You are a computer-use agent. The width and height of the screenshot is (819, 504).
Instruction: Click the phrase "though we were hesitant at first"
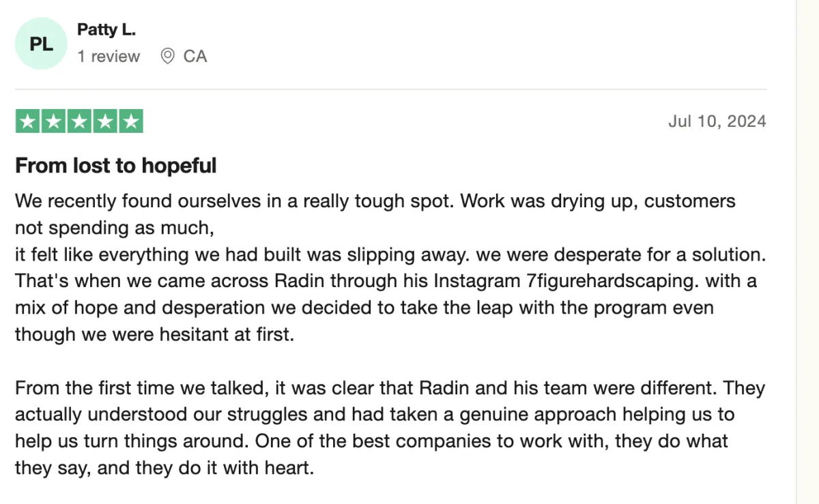[154, 334]
